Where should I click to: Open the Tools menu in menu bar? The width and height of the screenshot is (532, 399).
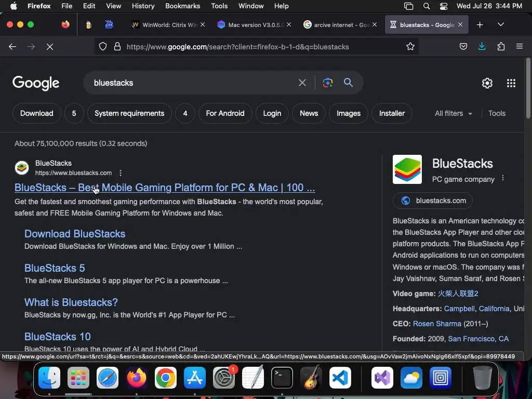219,6
